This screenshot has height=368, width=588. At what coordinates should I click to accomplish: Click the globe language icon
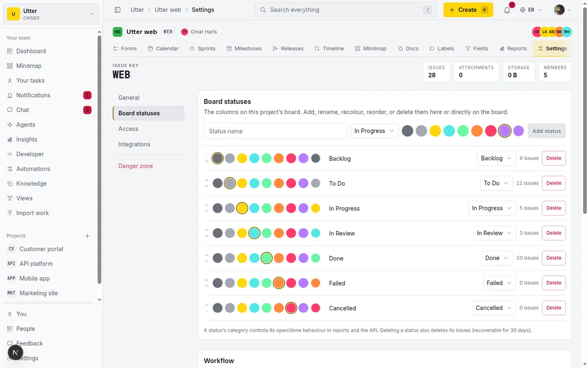point(523,10)
